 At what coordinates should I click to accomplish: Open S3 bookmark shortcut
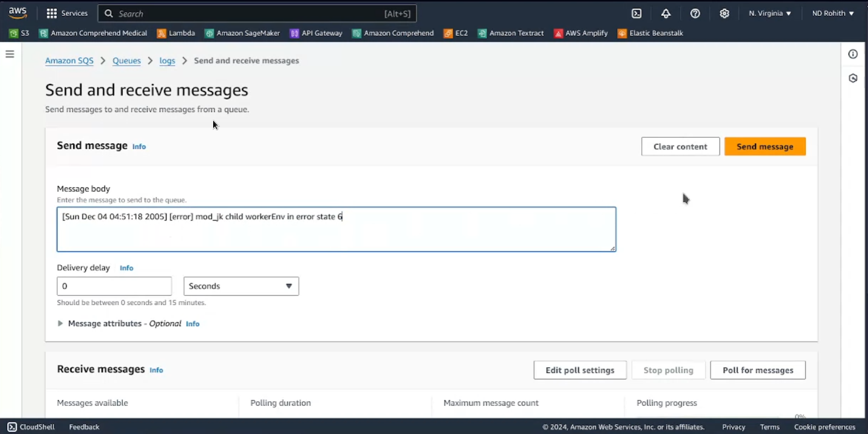point(20,33)
